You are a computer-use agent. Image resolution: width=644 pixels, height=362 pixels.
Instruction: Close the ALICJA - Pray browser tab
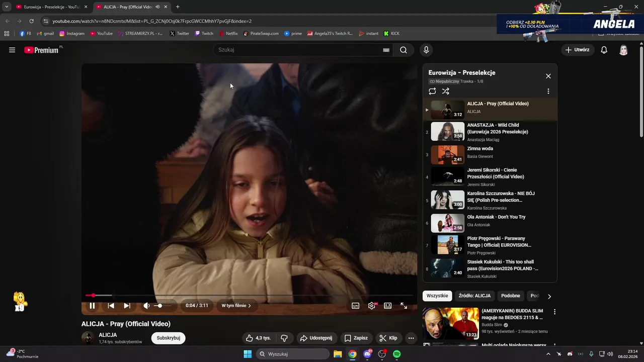(x=166, y=7)
